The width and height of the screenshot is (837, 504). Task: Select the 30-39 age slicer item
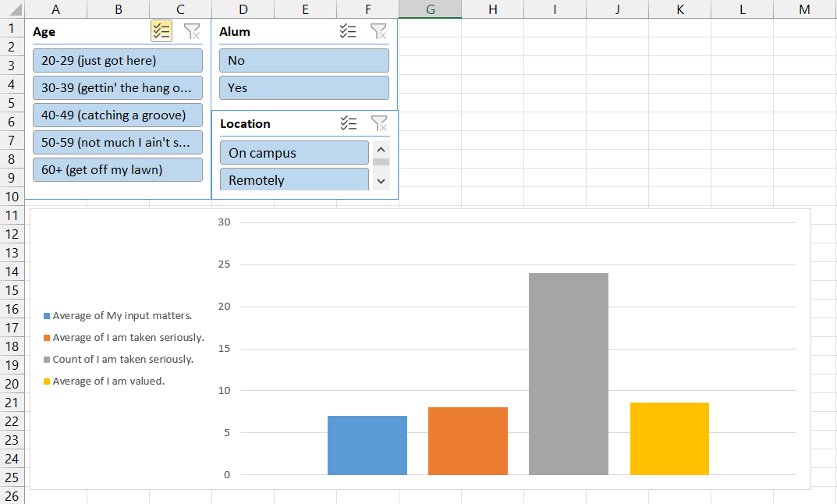click(118, 87)
